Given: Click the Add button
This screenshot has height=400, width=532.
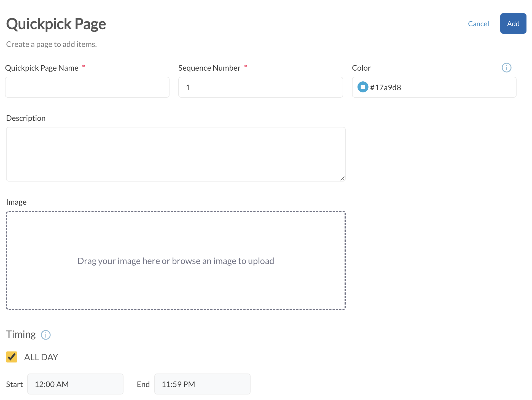Looking at the screenshot, I should (x=513, y=23).
